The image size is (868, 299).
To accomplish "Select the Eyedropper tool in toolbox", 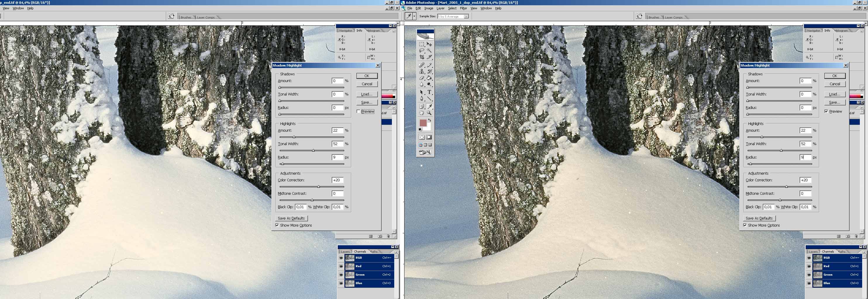I will coord(429,107).
